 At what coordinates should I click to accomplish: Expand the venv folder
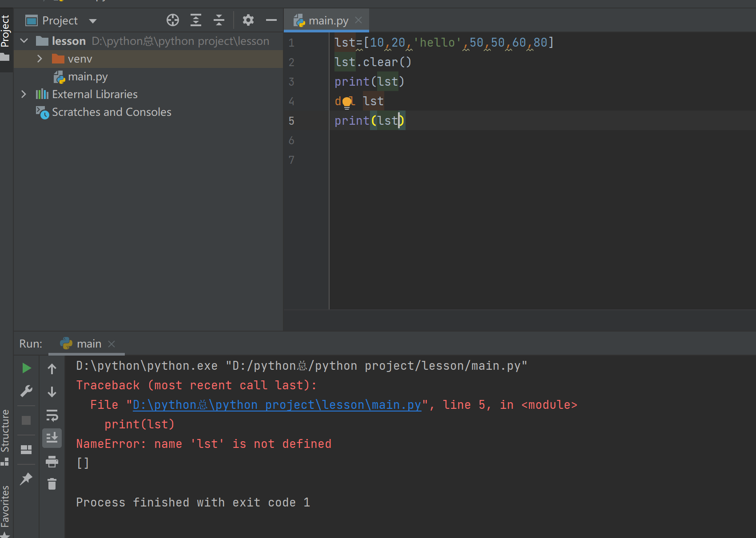[40, 59]
